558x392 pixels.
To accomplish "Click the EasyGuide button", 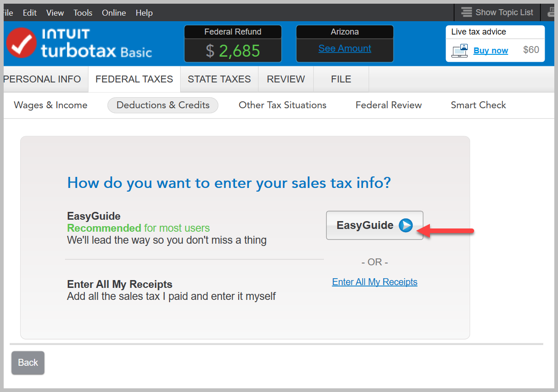I will tap(375, 225).
